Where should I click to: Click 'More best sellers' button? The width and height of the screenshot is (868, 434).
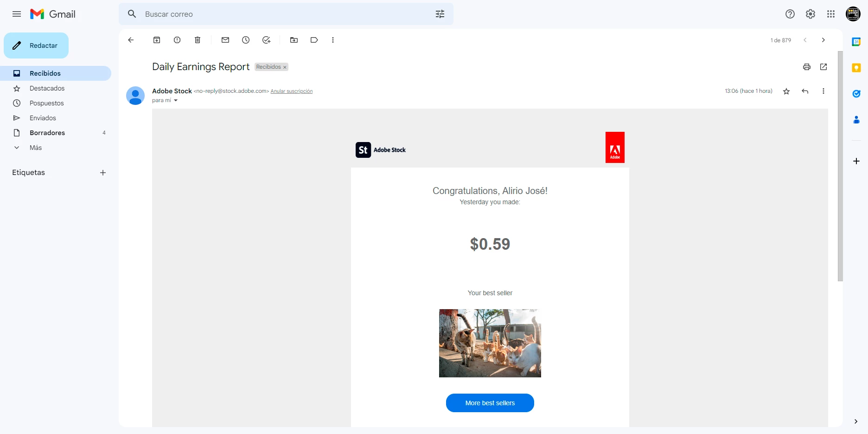click(x=490, y=403)
